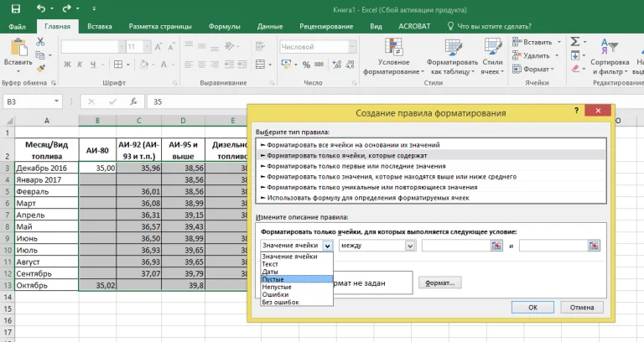Click the Copy icon in clipboard group
This screenshot has width=644, height=342.
(40, 55)
